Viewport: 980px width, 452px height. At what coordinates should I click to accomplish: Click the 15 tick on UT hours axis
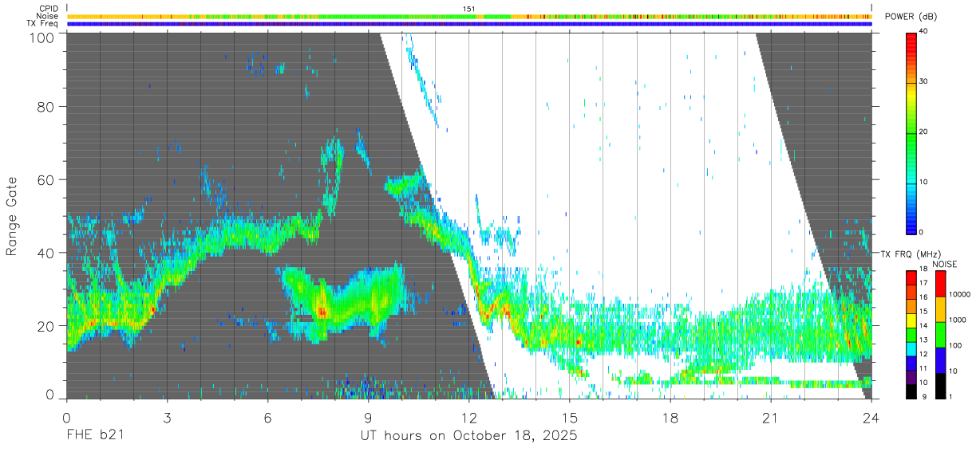click(x=570, y=416)
